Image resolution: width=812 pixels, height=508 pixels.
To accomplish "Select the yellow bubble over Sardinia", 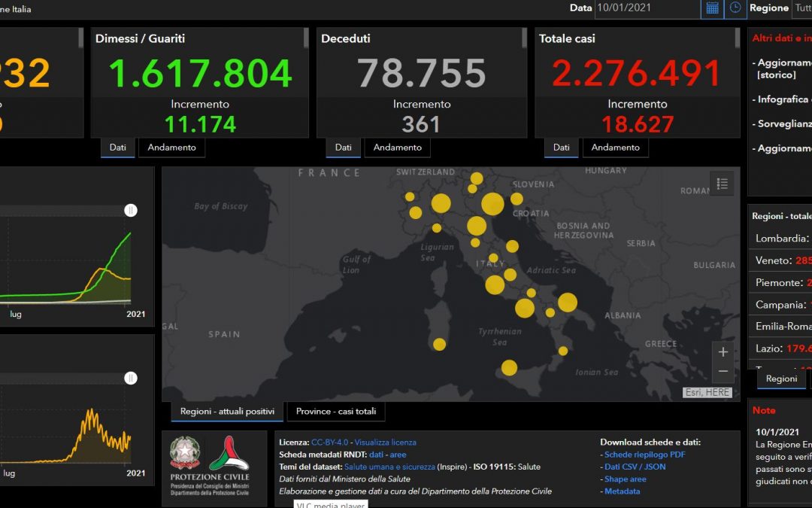I will click(439, 344).
